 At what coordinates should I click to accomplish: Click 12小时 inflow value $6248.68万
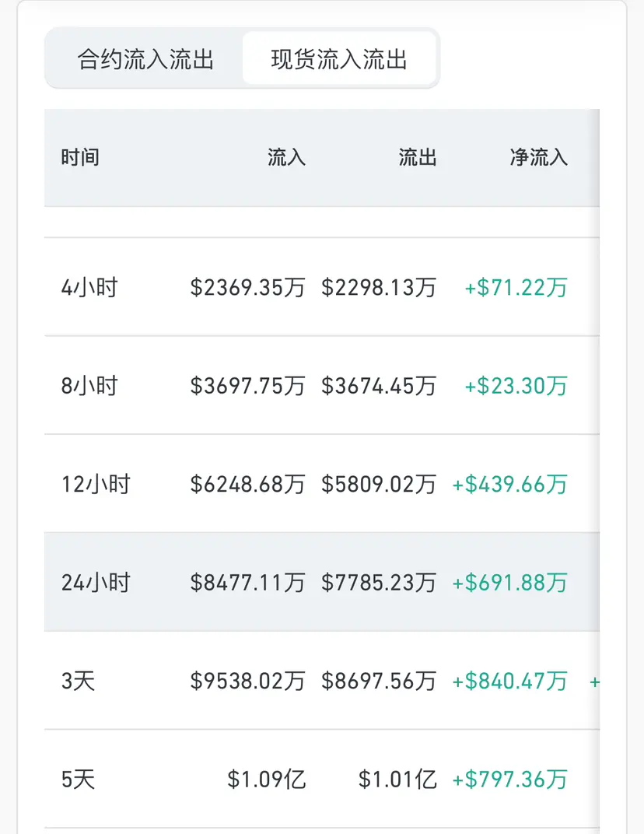coord(248,484)
